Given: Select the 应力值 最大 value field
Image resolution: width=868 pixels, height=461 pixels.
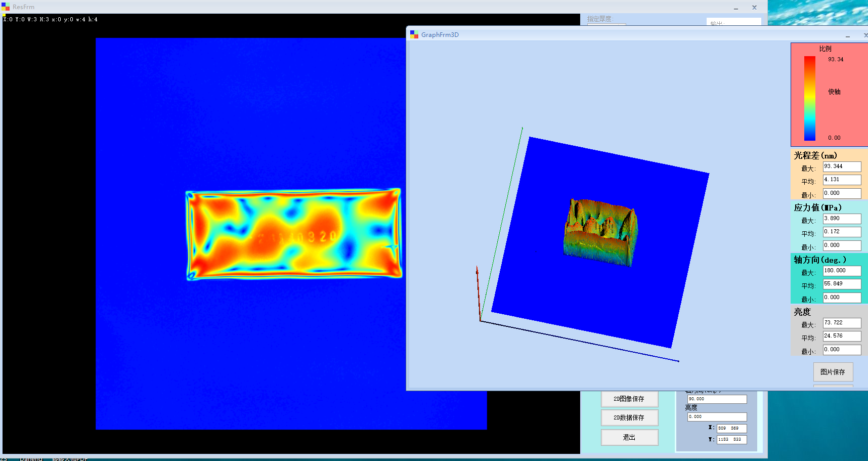Looking at the screenshot, I should coord(842,219).
